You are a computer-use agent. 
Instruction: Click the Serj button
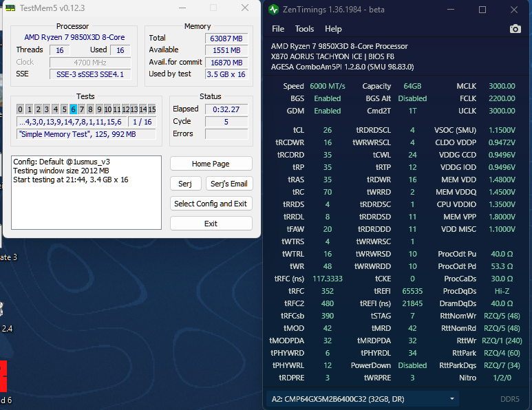pyautogui.click(x=185, y=184)
